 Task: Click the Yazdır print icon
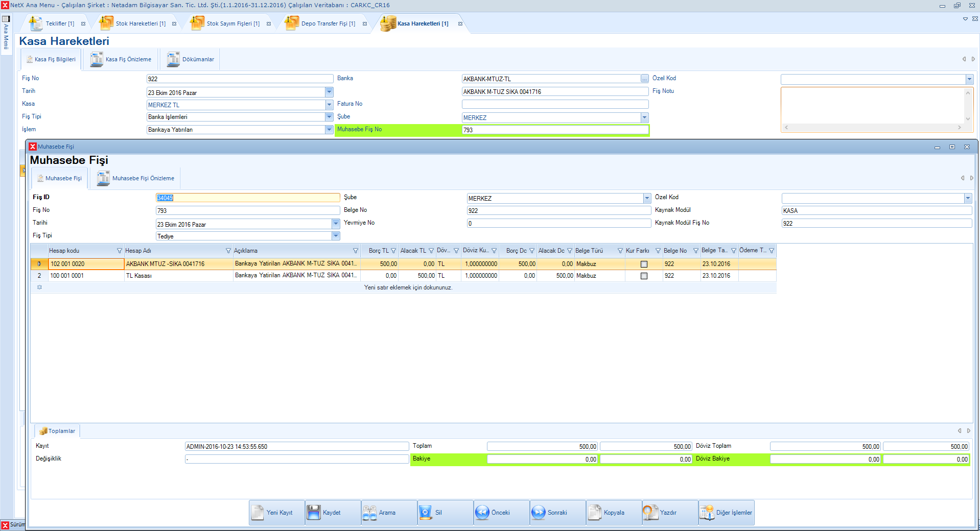[650, 512]
